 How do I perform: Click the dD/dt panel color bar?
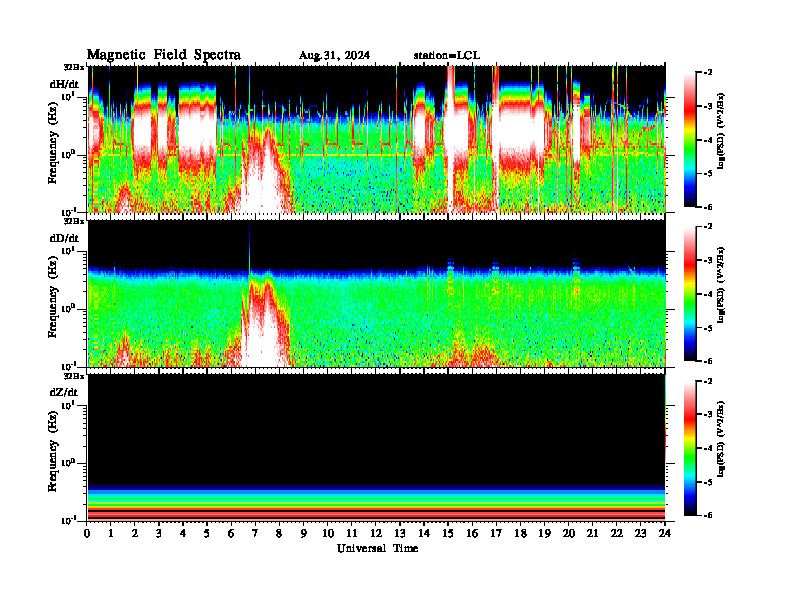[x=690, y=294]
